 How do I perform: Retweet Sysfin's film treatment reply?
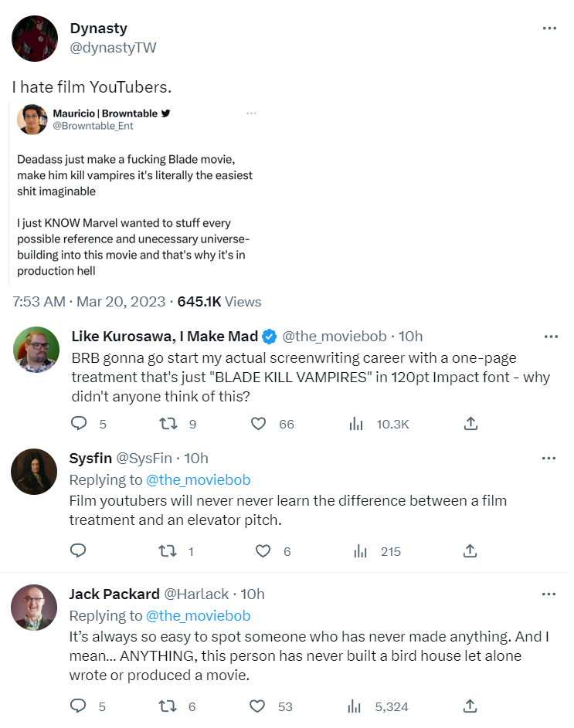(168, 551)
